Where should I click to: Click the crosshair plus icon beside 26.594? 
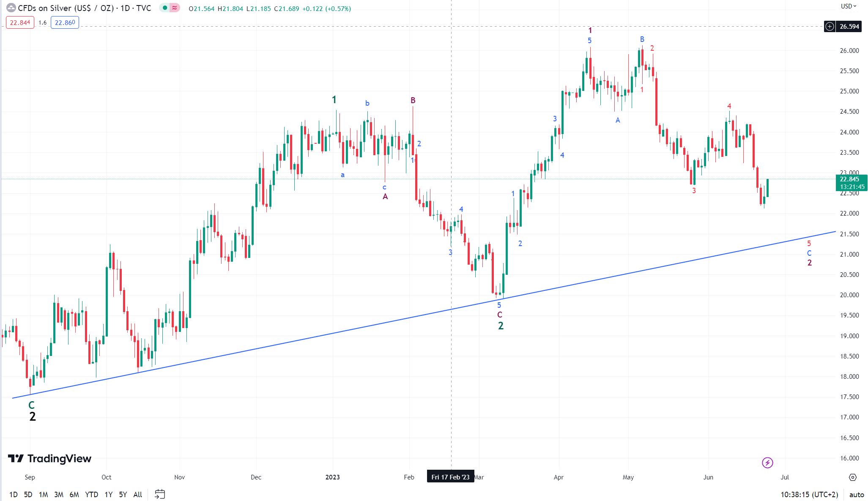(830, 27)
